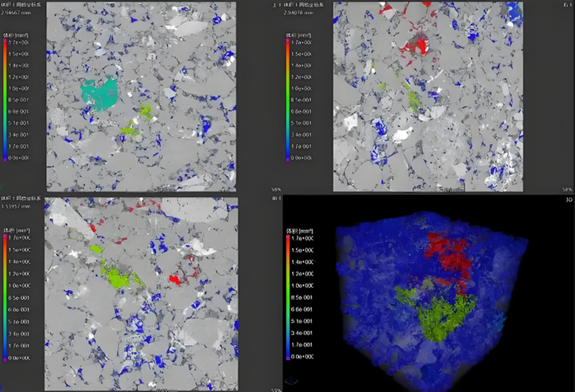Click the zoom percentage in top-right view corner
575x392 pixels.
[x=566, y=189]
